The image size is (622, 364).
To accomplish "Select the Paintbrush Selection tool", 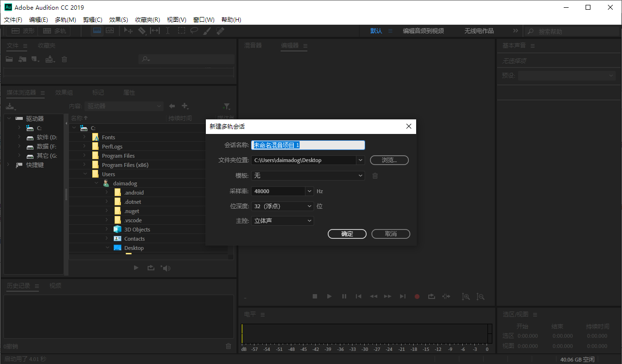I will [x=207, y=31].
